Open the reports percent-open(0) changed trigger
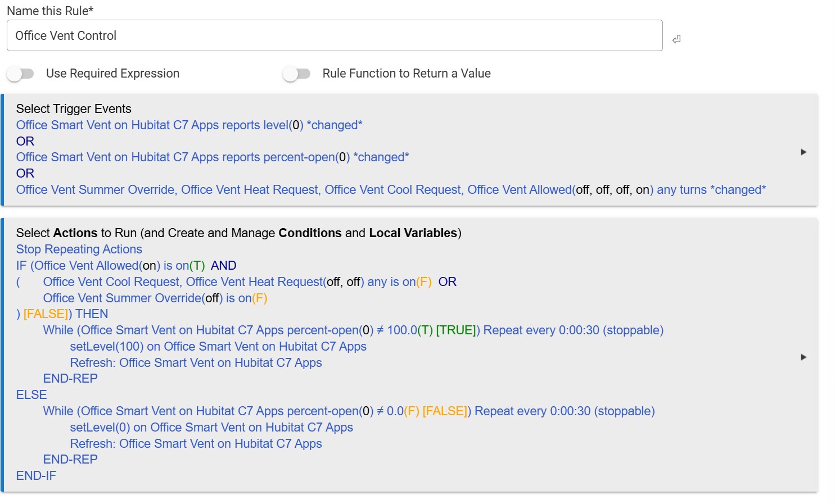 coord(212,157)
